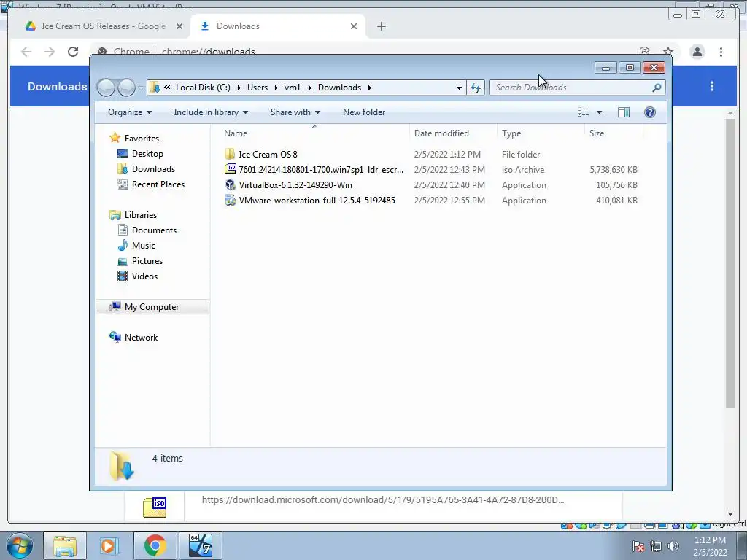Click the Explorer Forward navigation button

pyautogui.click(x=126, y=87)
